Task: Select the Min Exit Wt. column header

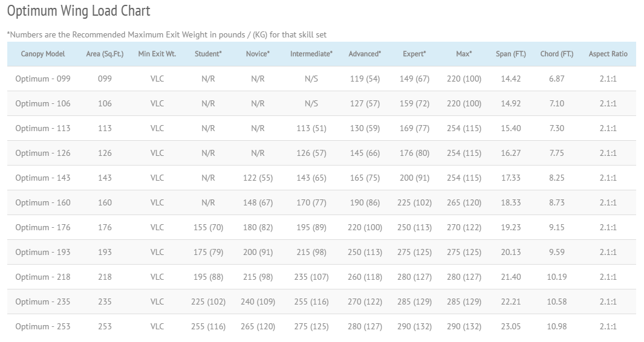Action: (x=157, y=54)
